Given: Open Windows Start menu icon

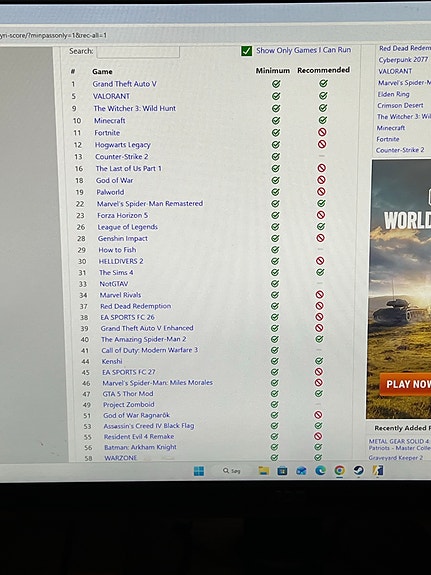Looking at the screenshot, I should coord(199,471).
